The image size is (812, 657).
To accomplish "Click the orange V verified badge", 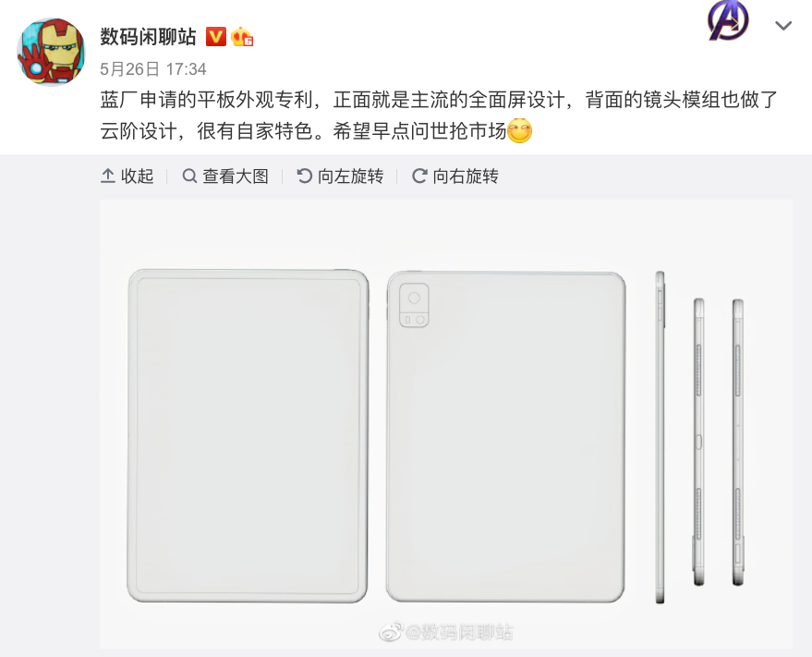I will (216, 37).
